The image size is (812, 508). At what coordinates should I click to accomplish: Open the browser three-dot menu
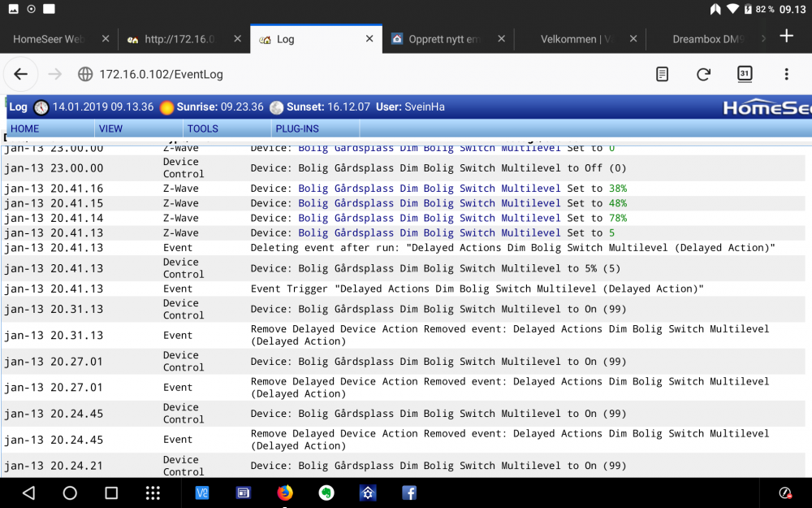(x=785, y=74)
